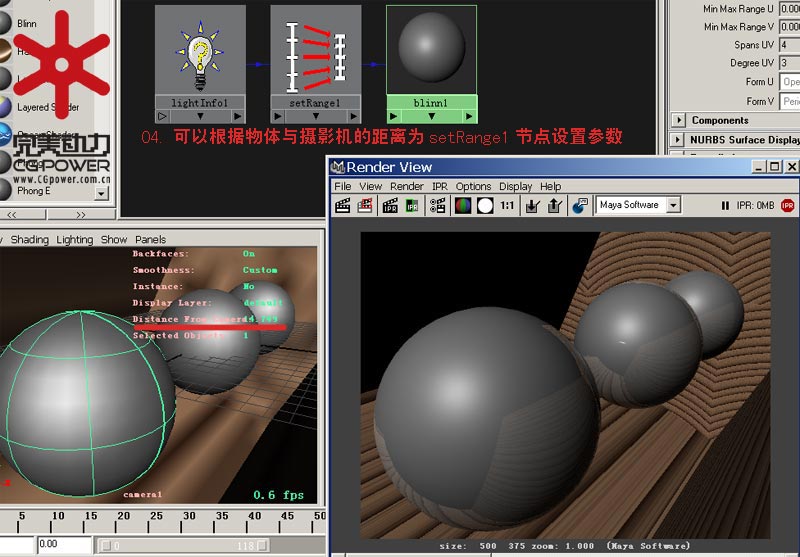Click the Remove Image icon

tap(554, 205)
